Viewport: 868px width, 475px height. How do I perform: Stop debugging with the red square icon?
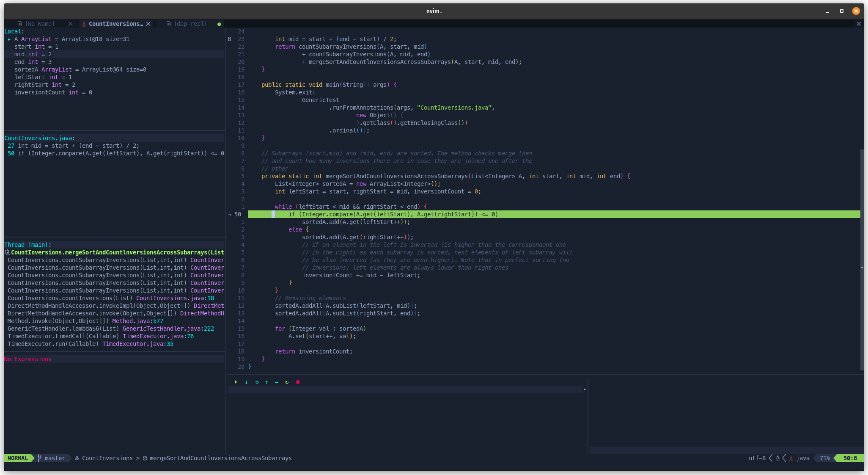click(298, 382)
